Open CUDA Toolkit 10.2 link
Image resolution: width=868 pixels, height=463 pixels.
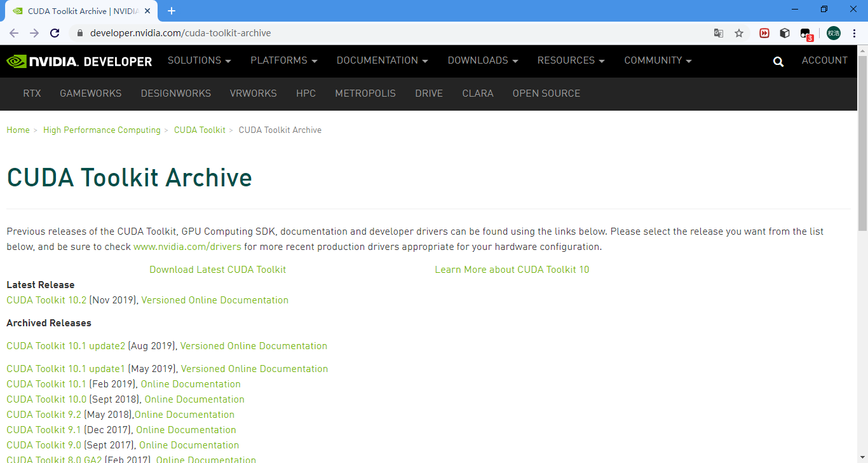pos(46,300)
